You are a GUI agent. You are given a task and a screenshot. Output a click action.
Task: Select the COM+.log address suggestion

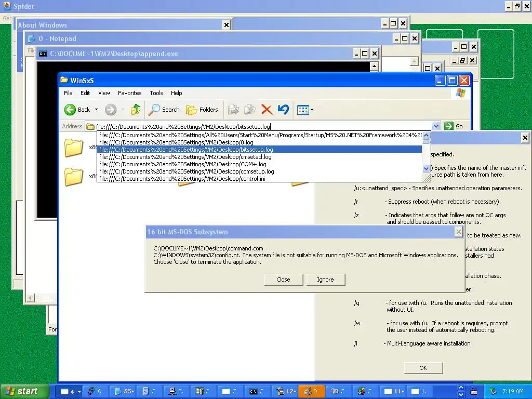(x=260, y=164)
